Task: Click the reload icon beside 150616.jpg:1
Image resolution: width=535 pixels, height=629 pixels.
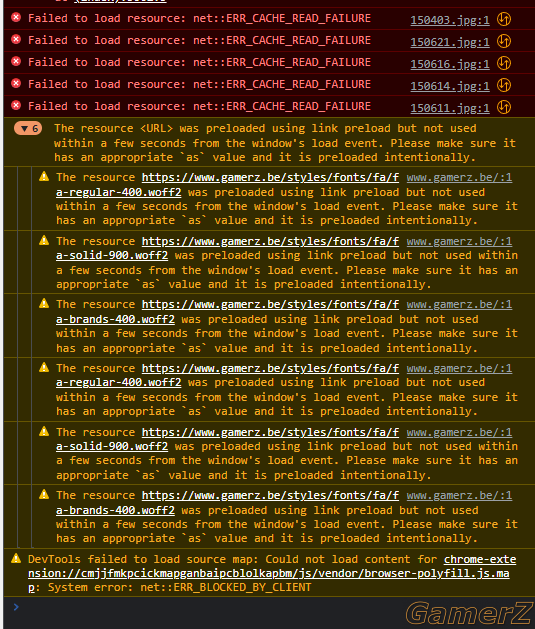Action: [504, 63]
